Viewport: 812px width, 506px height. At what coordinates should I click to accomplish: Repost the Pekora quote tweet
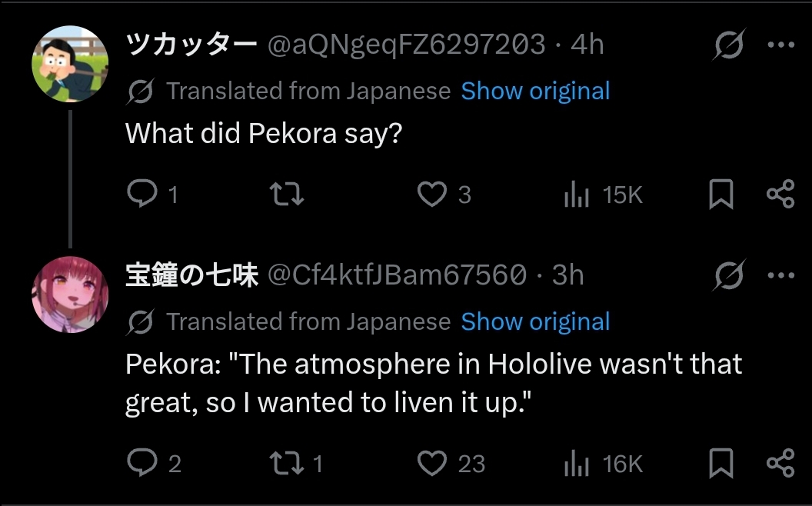pyautogui.click(x=285, y=463)
